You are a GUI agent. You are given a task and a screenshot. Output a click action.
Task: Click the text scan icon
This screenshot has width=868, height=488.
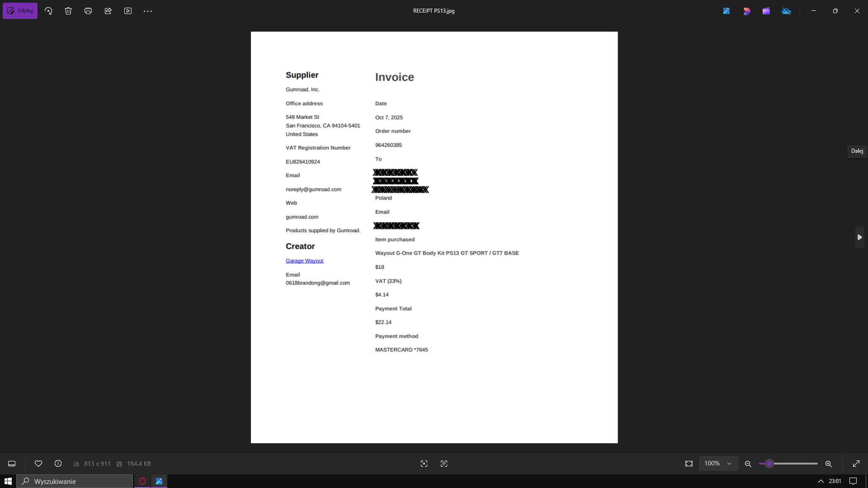pos(444,464)
